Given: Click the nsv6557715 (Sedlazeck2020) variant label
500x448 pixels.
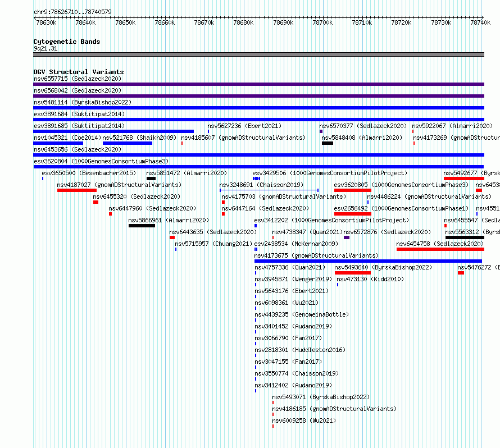Looking at the screenshot, I should click(x=78, y=79).
